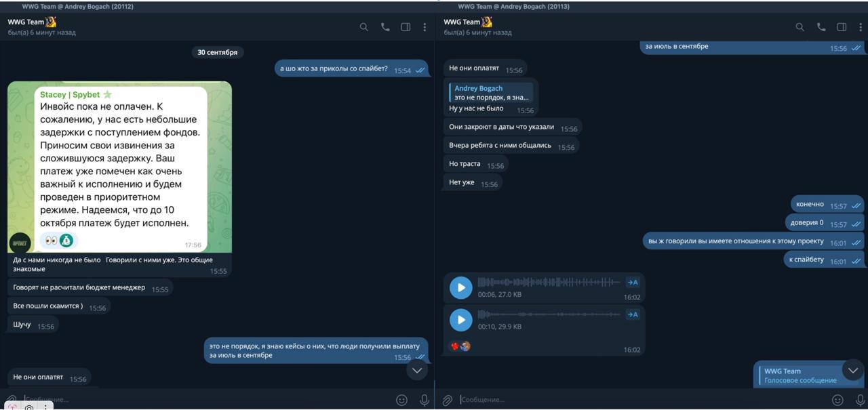This screenshot has height=410, width=868.
Task: Click search icon in right chat header
Action: pos(800,27)
